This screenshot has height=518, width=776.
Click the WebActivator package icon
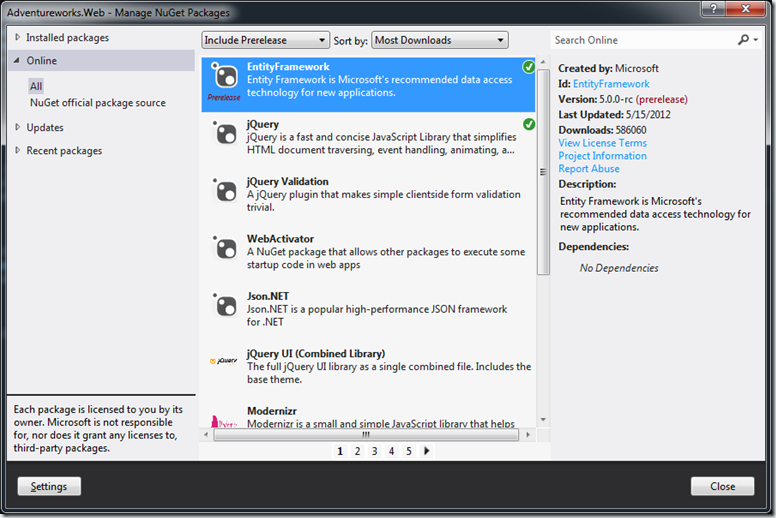[224, 248]
